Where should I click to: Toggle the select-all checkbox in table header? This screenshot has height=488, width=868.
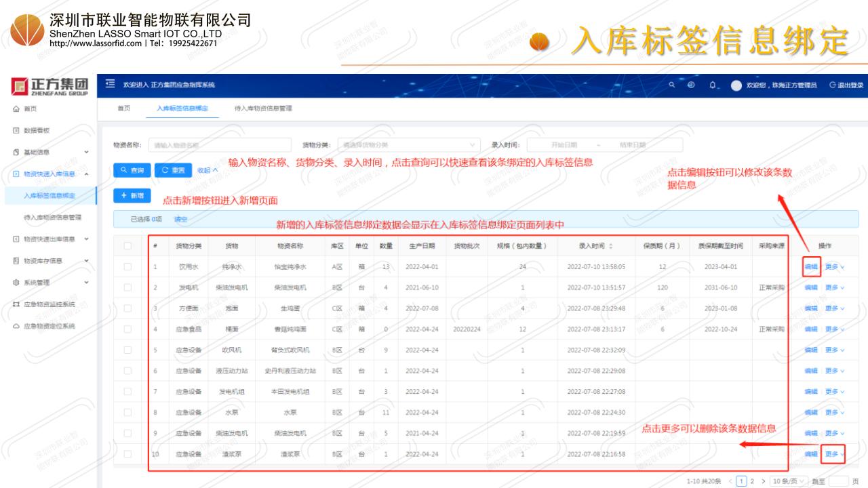(x=127, y=245)
